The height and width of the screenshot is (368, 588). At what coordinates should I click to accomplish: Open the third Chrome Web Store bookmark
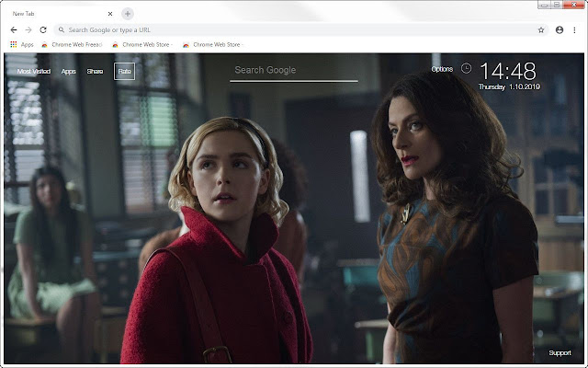tap(213, 45)
